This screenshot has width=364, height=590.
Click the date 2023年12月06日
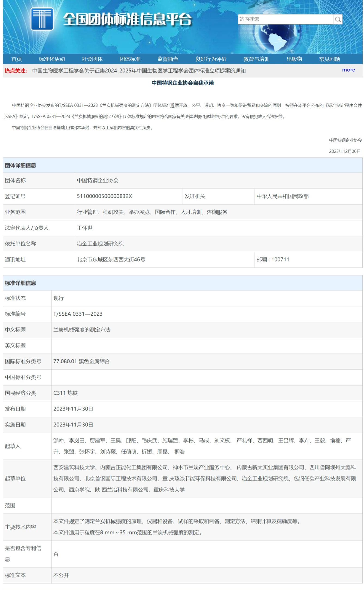pyautogui.click(x=345, y=151)
